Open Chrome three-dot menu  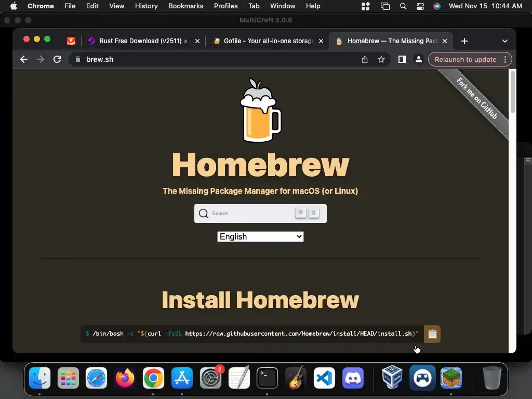(x=505, y=59)
